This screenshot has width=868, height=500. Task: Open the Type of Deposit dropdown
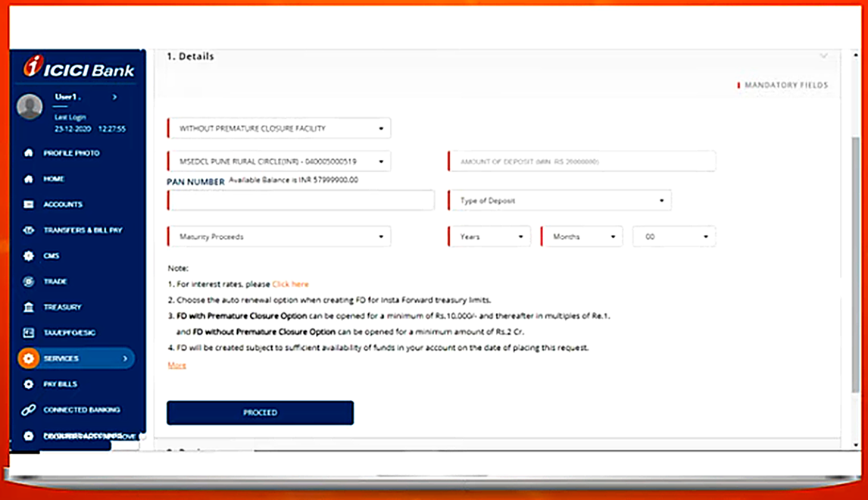(560, 201)
